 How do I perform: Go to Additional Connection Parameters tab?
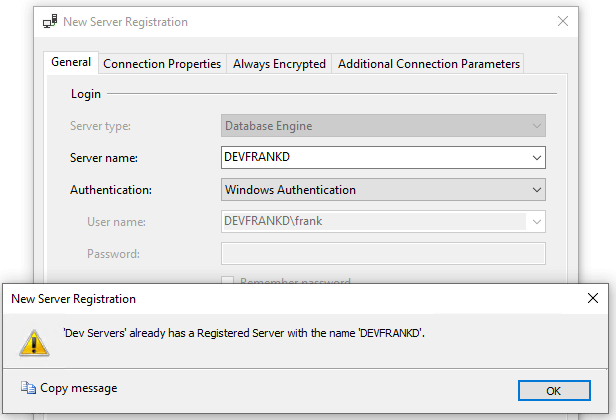pyautogui.click(x=428, y=63)
